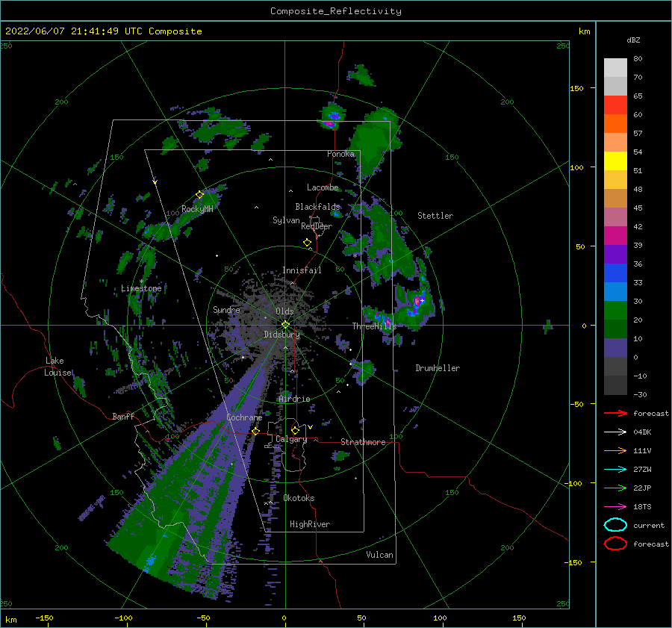Click the Banff town label
The height and width of the screenshot is (628, 672).
tap(123, 417)
